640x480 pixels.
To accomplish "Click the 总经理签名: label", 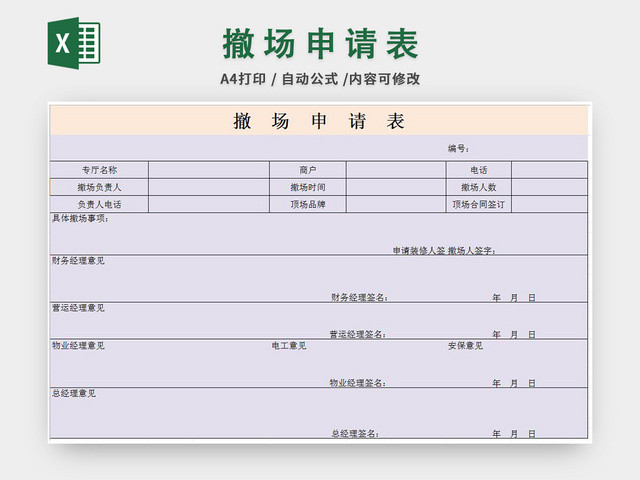I will (355, 433).
